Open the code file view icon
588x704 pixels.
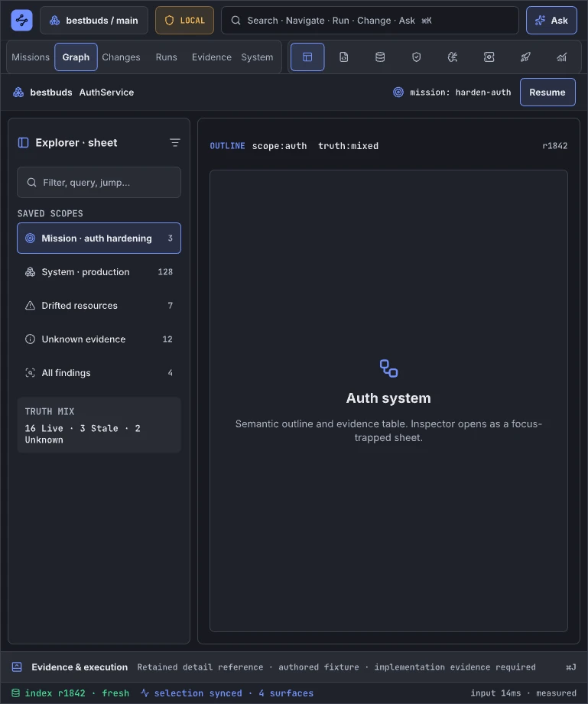[343, 57]
